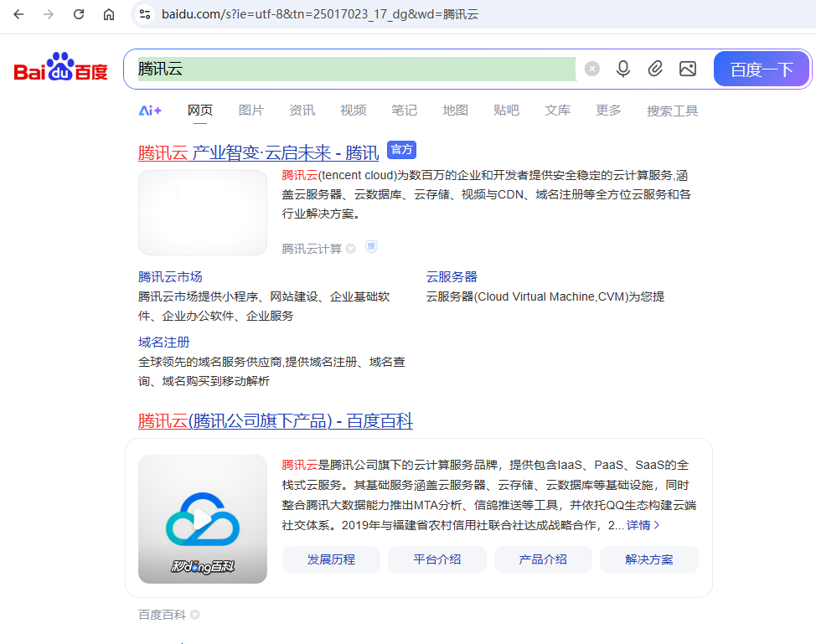Refresh the page with reload icon
816x644 pixels.
tap(78, 14)
